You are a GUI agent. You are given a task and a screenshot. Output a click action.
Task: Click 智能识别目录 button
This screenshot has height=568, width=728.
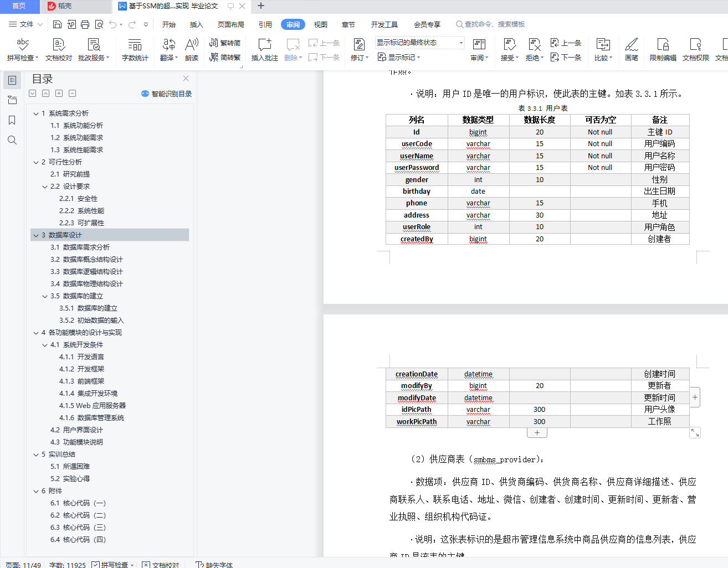pyautogui.click(x=167, y=94)
